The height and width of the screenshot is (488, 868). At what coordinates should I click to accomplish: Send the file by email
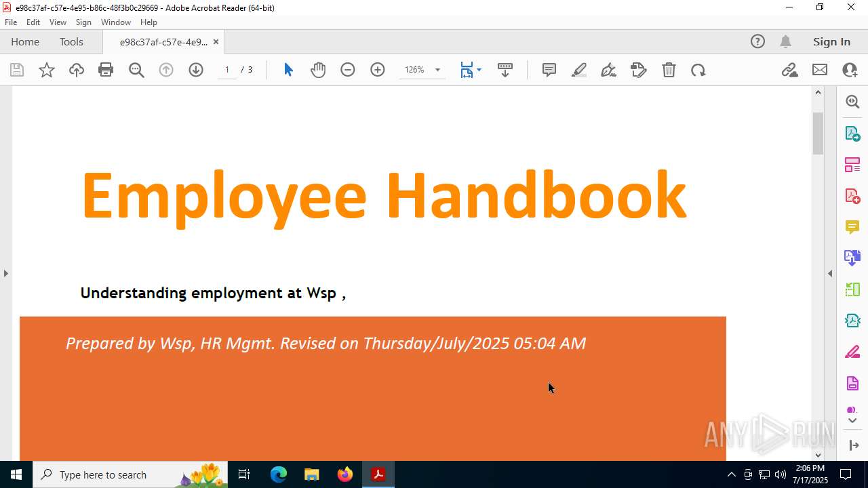click(x=820, y=70)
